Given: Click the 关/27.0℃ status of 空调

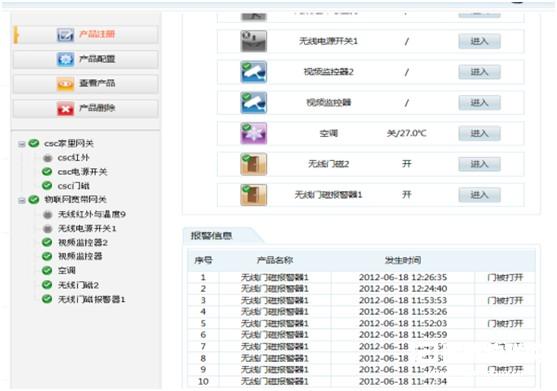Looking at the screenshot, I should (406, 134).
